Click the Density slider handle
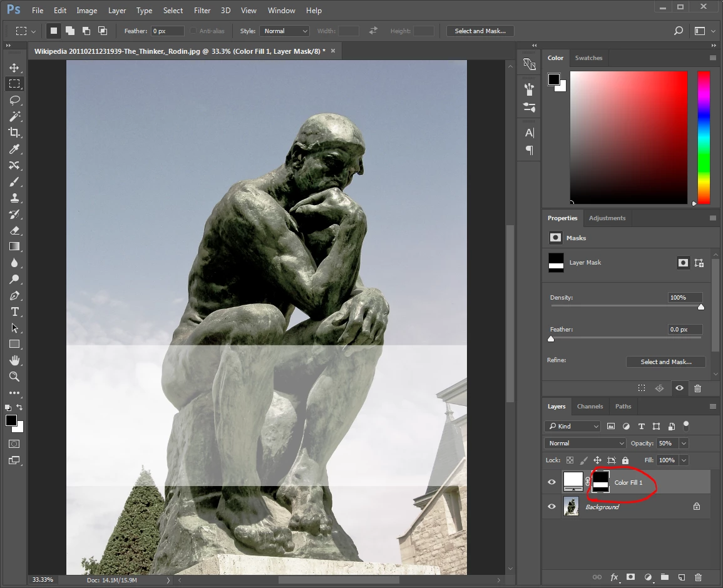Viewport: 723px width, 588px height. tap(701, 307)
